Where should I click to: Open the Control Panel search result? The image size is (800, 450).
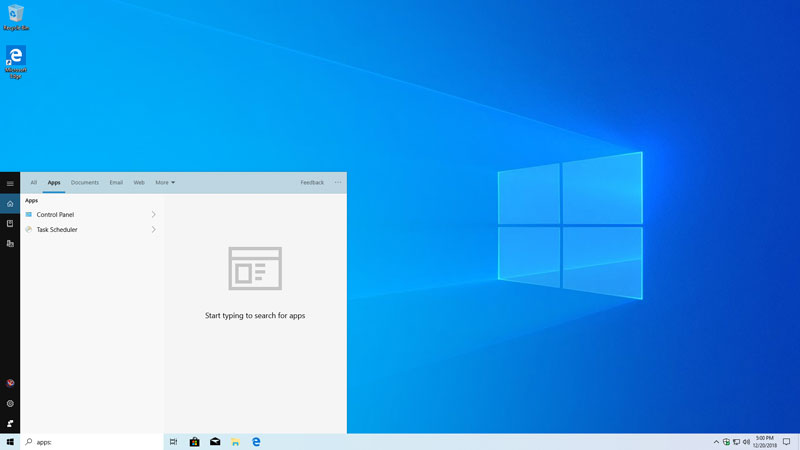coord(56,215)
